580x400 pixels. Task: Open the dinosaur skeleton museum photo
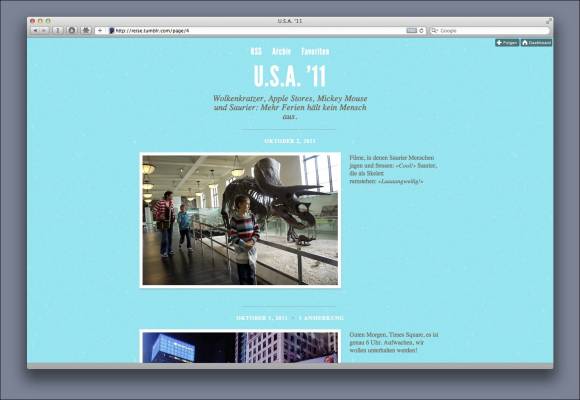coord(240,220)
